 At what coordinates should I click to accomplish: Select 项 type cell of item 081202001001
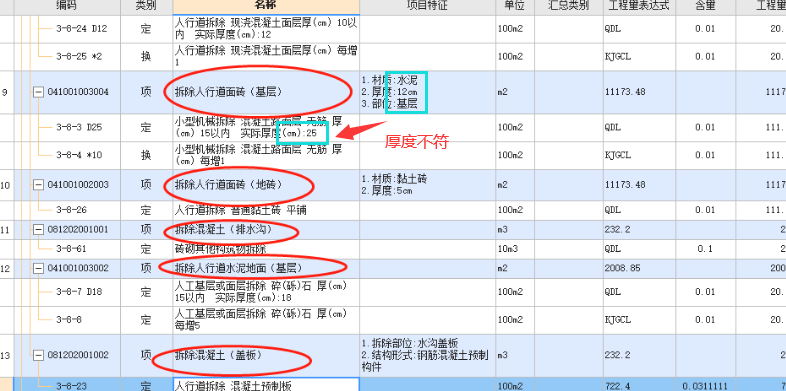tap(146, 230)
